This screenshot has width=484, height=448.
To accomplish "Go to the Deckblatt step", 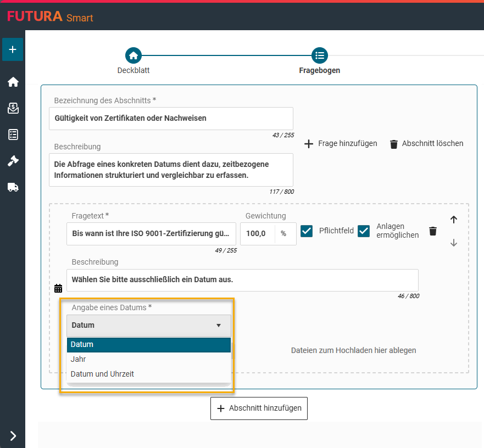I will [x=133, y=55].
